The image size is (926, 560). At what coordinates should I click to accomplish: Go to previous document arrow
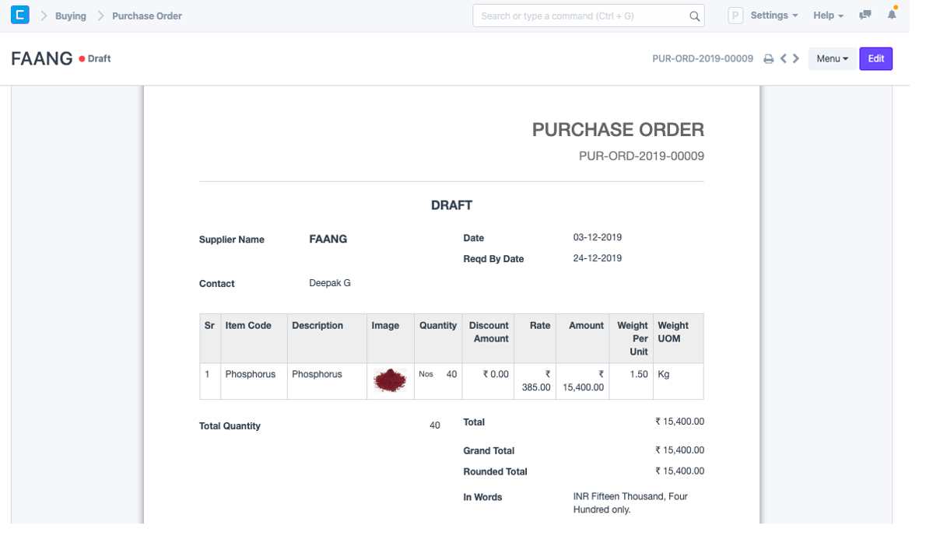[784, 58]
